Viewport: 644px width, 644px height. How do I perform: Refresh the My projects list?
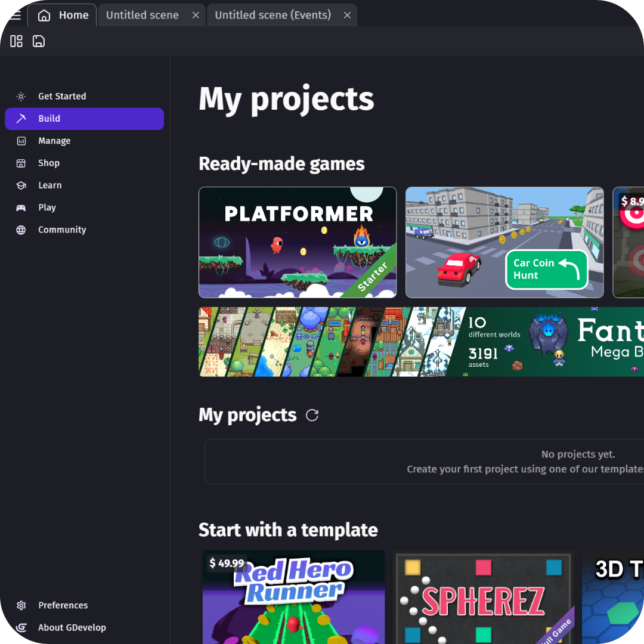[312, 416]
